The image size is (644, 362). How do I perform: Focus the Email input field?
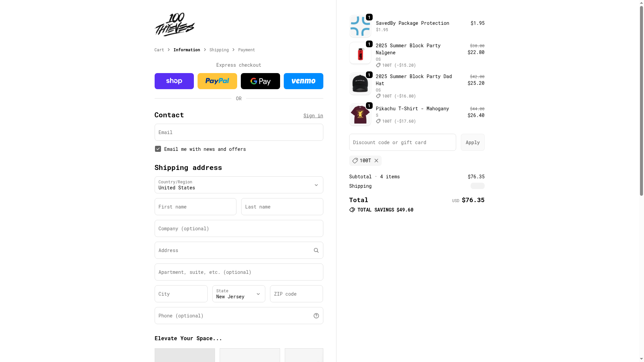click(239, 132)
